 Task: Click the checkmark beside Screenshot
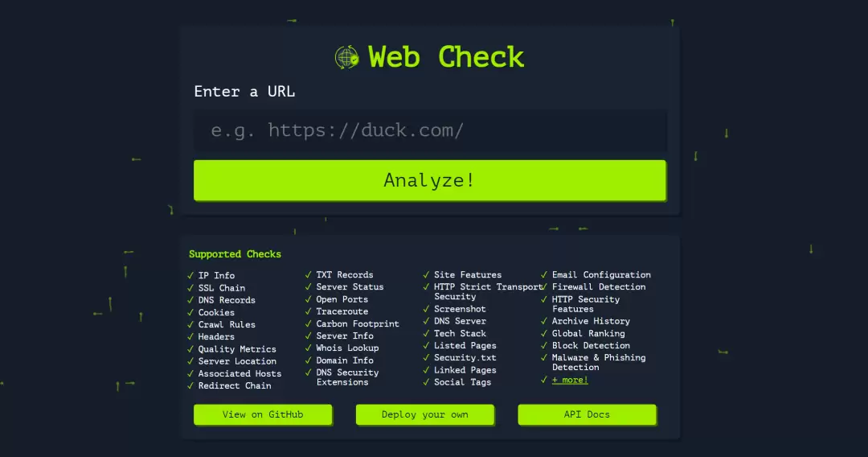426,309
